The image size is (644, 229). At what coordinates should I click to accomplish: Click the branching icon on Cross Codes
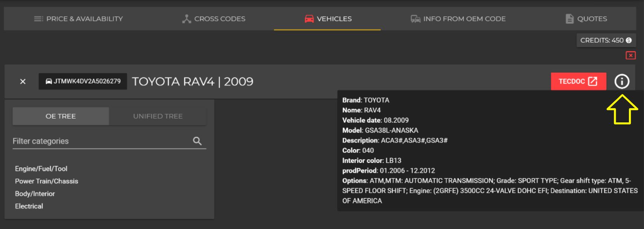(187, 19)
